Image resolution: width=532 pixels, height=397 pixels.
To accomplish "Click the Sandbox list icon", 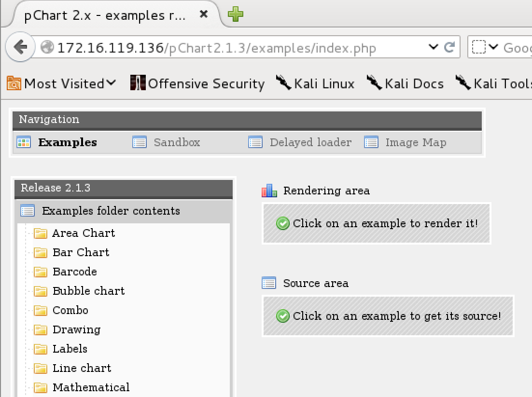I will pyautogui.click(x=140, y=142).
